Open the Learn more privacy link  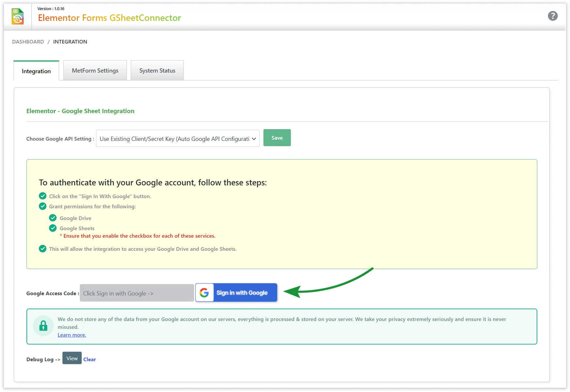point(72,335)
